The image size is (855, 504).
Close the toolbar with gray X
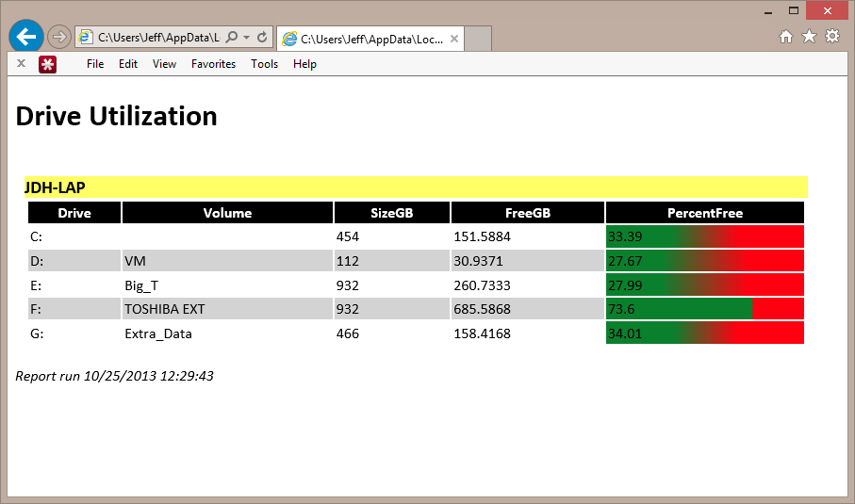(22, 63)
